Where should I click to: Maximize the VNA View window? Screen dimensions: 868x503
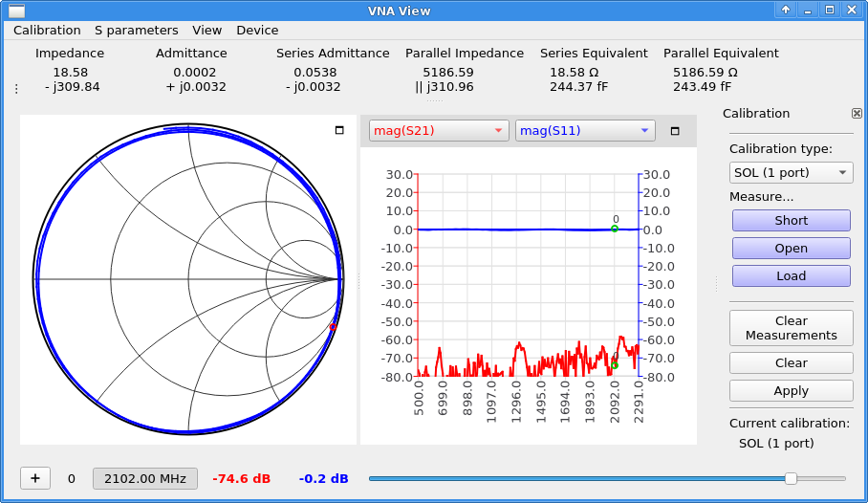830,10
